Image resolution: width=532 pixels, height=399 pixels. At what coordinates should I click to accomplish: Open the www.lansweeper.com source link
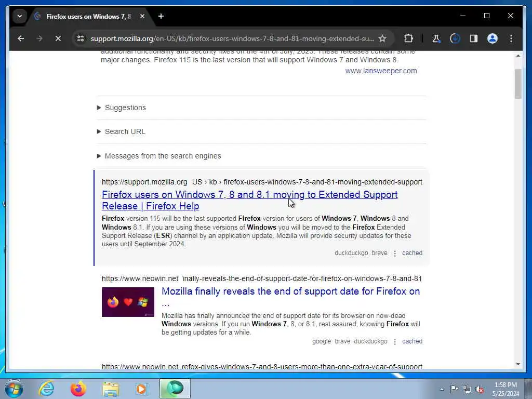tap(381, 71)
